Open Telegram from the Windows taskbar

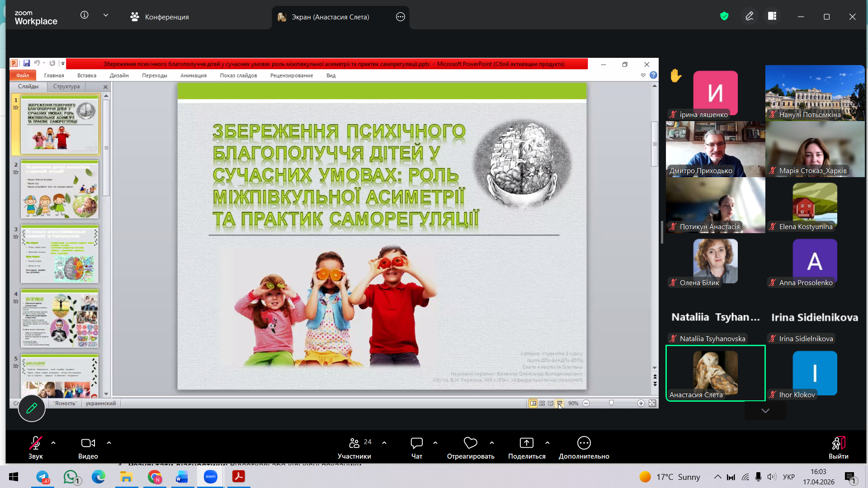(x=42, y=477)
